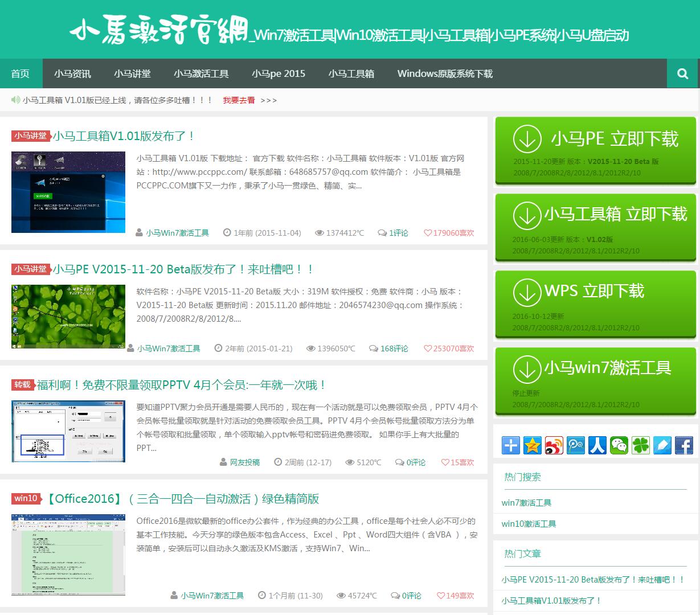700x615 pixels.
Task: Like the PPTV post (15喜欢)
Action: [458, 462]
